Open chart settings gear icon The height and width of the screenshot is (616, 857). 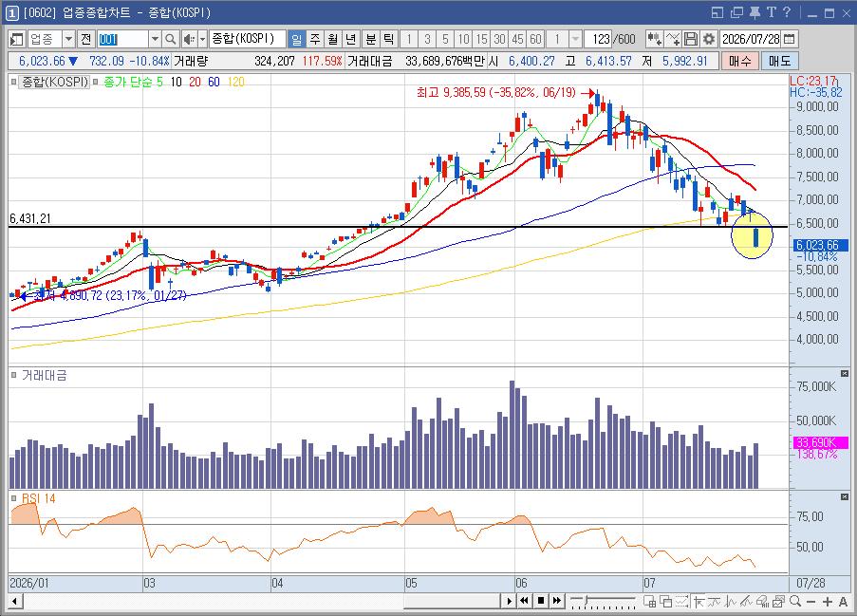[x=708, y=39]
